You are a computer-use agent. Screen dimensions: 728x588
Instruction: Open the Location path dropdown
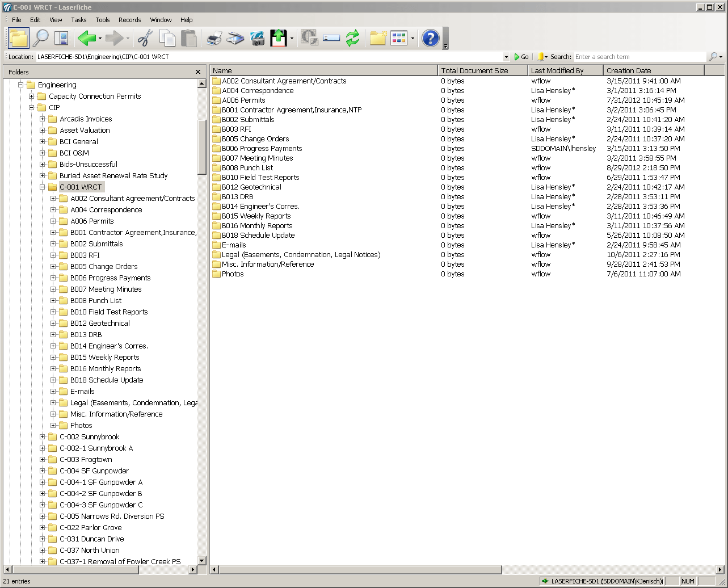[x=506, y=57]
